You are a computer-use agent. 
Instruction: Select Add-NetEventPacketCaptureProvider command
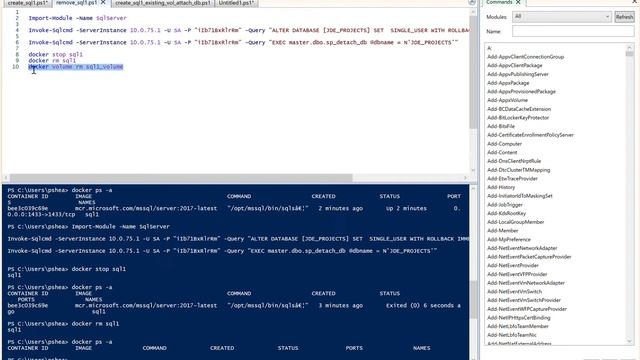pyautogui.click(x=529, y=257)
